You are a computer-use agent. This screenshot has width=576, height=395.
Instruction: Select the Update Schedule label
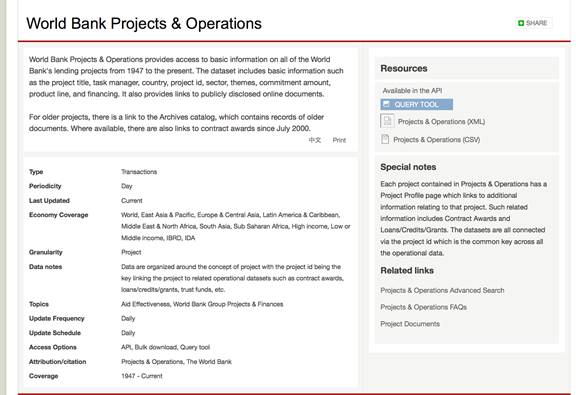pos(55,333)
